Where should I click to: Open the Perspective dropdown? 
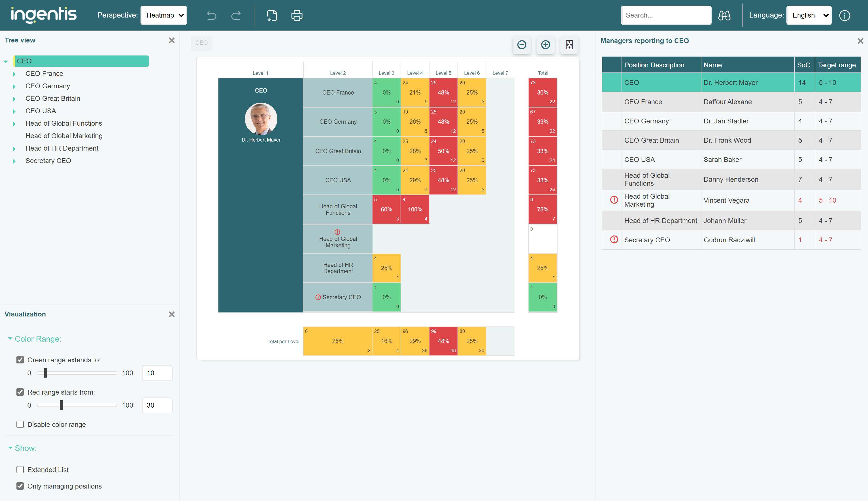[163, 15]
